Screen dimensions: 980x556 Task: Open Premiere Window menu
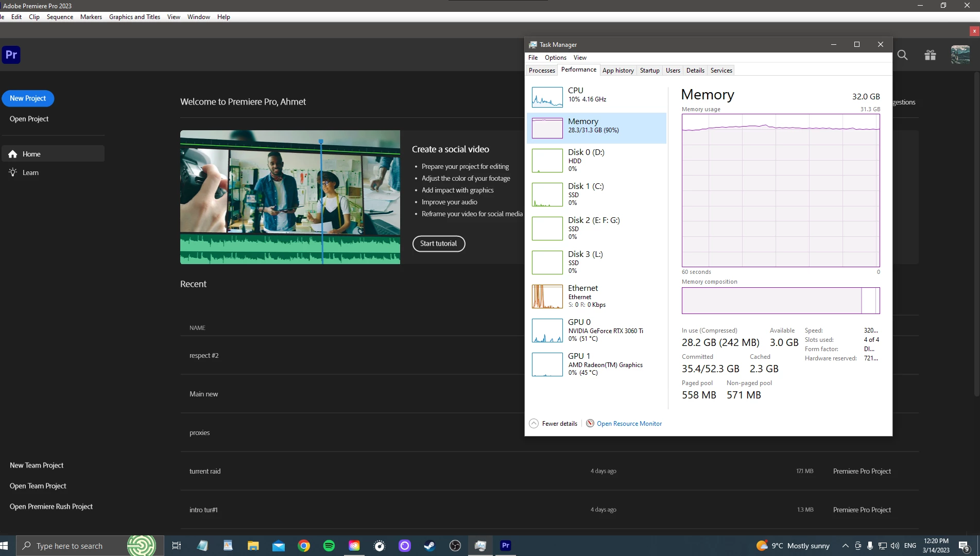click(x=198, y=17)
